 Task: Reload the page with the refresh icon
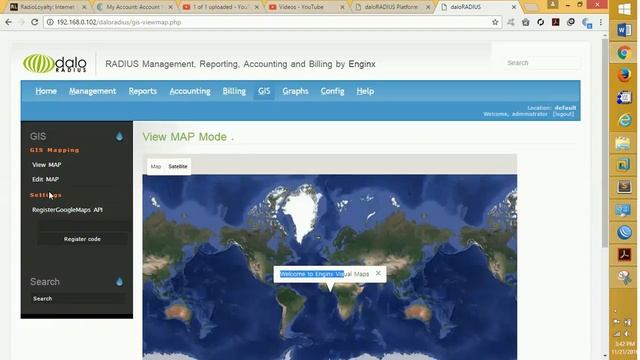click(x=34, y=22)
